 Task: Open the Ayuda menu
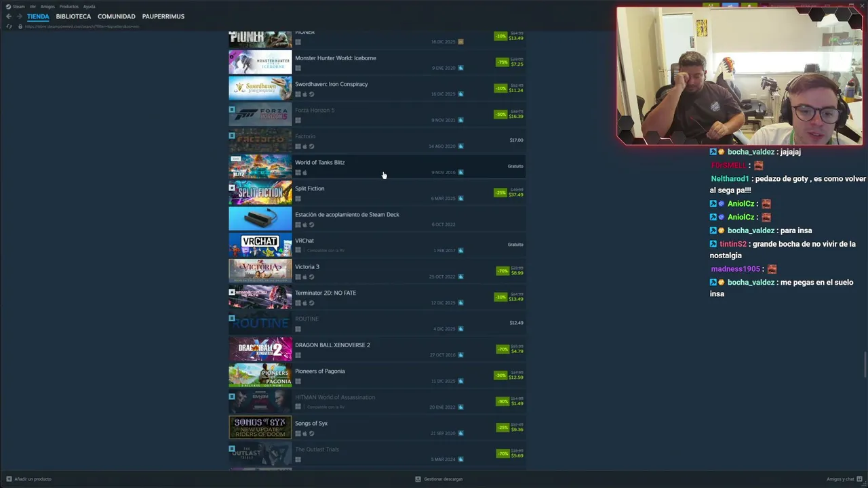(x=89, y=6)
